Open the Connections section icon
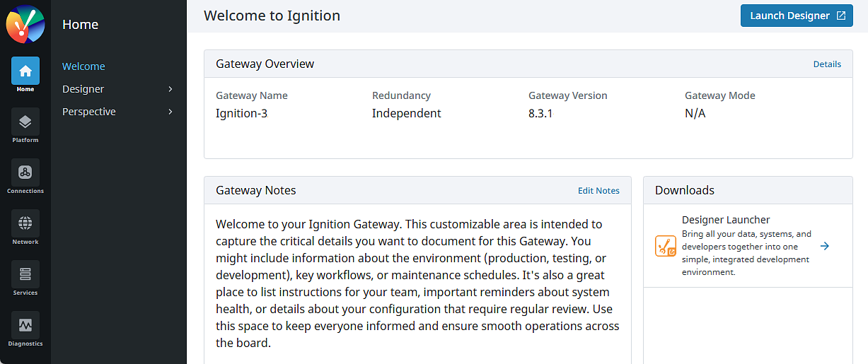 pos(25,172)
